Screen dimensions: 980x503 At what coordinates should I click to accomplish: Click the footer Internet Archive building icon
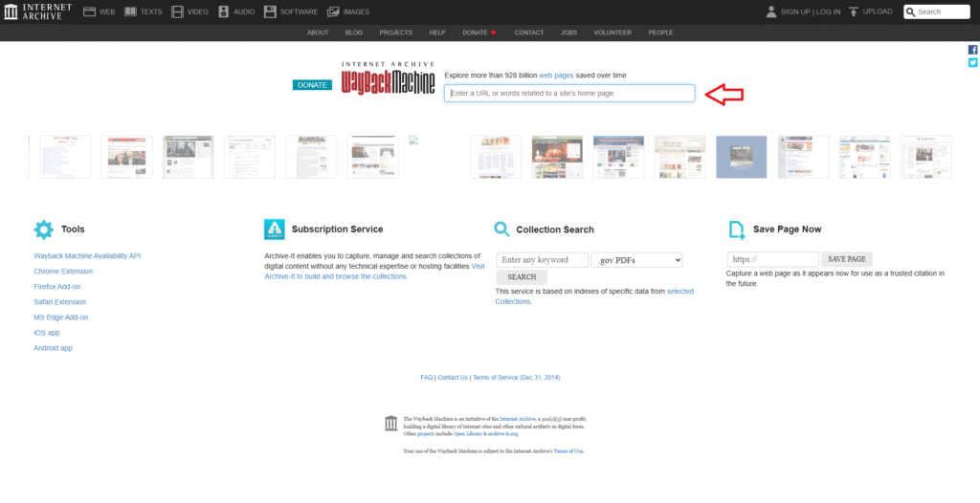tap(391, 423)
